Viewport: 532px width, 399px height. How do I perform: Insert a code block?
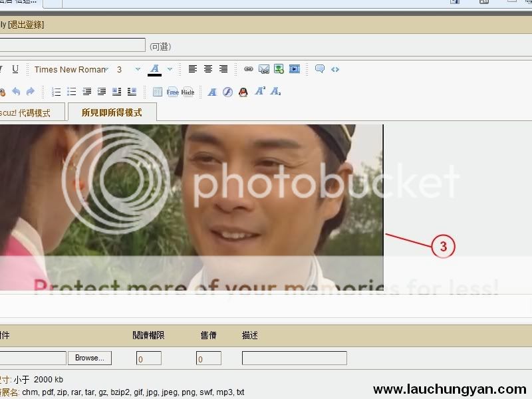pyautogui.click(x=335, y=70)
